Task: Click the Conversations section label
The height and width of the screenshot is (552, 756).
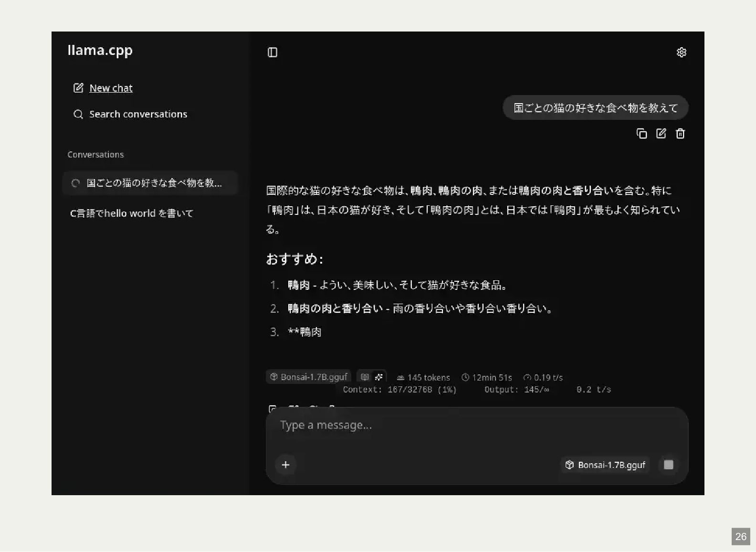Action: pyautogui.click(x=95, y=155)
